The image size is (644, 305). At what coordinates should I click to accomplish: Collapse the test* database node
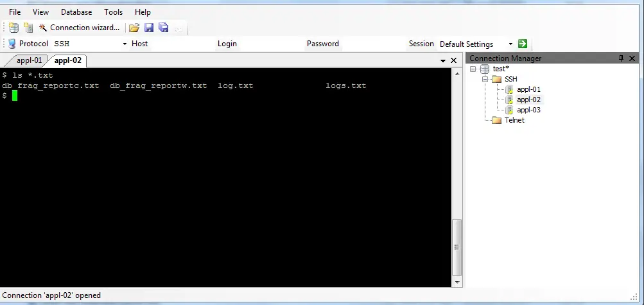click(473, 69)
